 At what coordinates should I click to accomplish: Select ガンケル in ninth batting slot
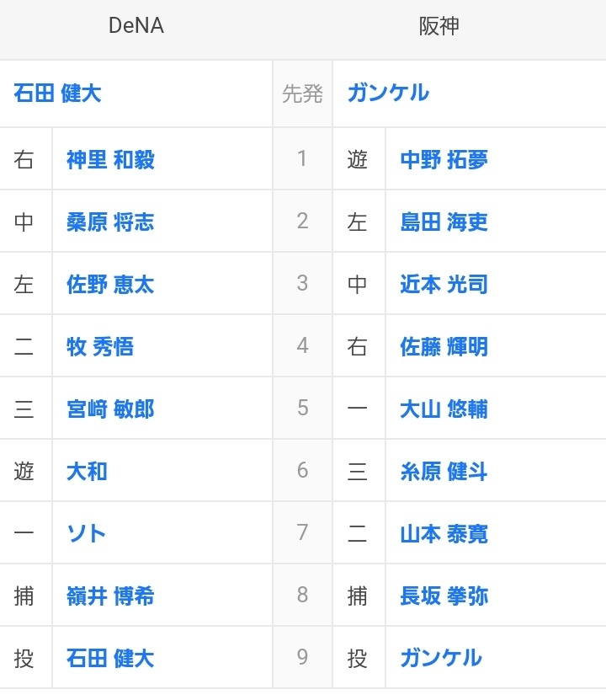[x=441, y=658]
